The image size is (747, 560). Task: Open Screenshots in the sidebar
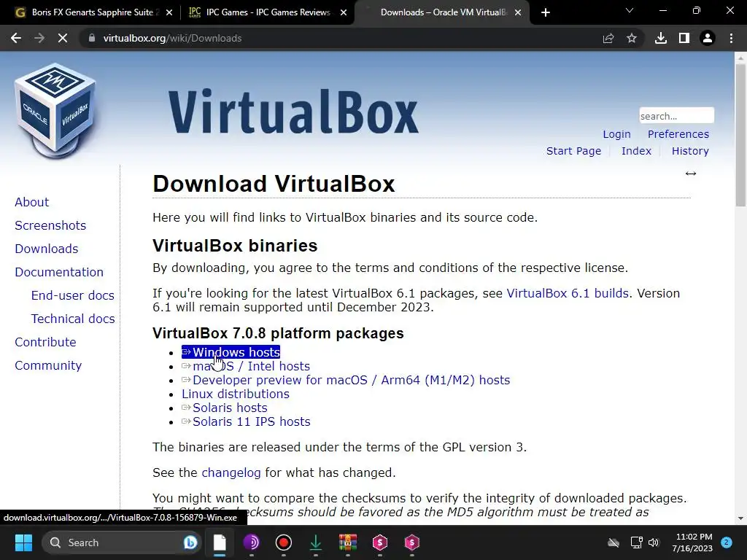pyautogui.click(x=50, y=225)
